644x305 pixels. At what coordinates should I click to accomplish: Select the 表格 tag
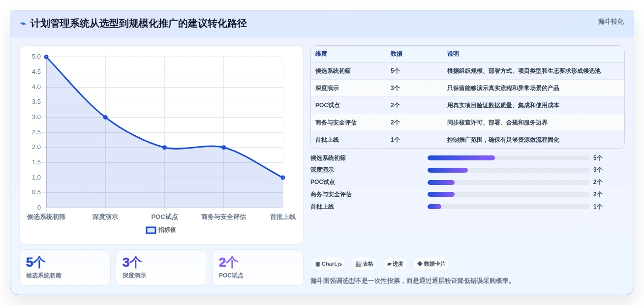[365, 264]
